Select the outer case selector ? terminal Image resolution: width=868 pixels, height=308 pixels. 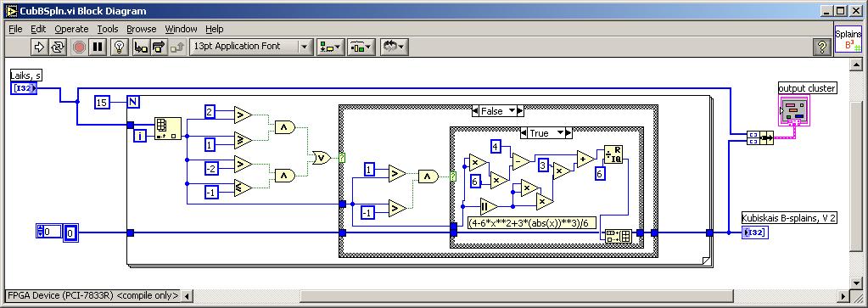click(x=342, y=158)
